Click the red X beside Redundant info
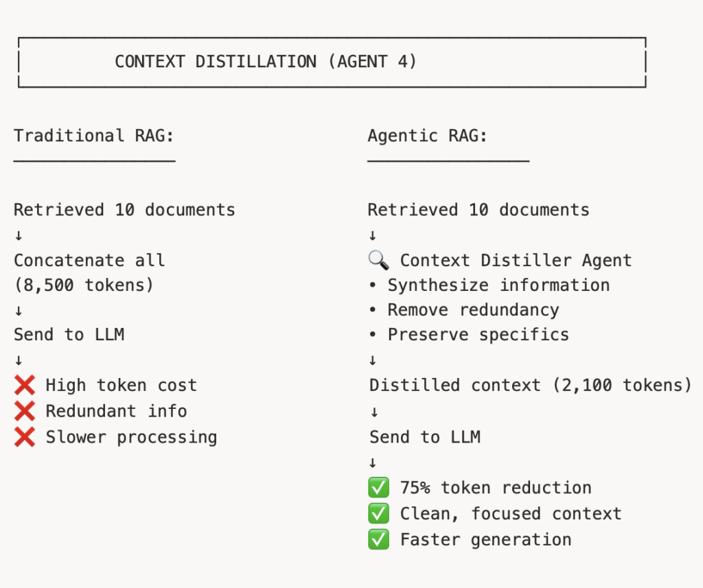 [25, 411]
